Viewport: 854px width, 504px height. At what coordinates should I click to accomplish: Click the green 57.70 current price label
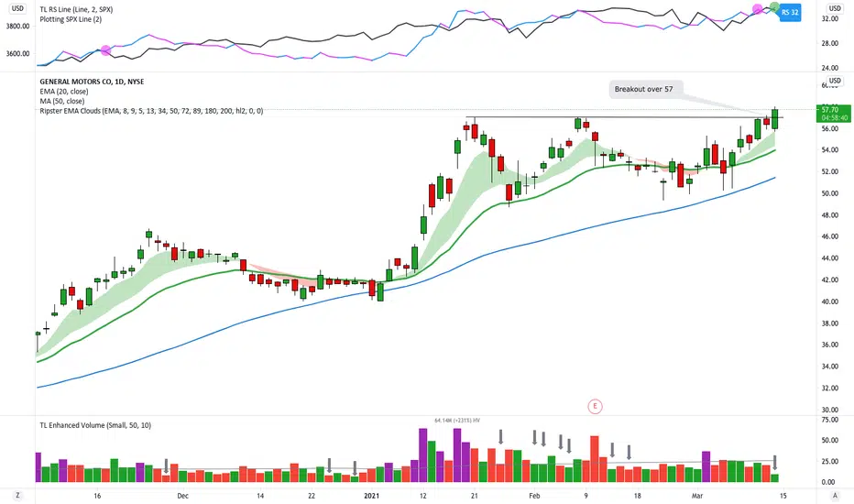[834, 114]
